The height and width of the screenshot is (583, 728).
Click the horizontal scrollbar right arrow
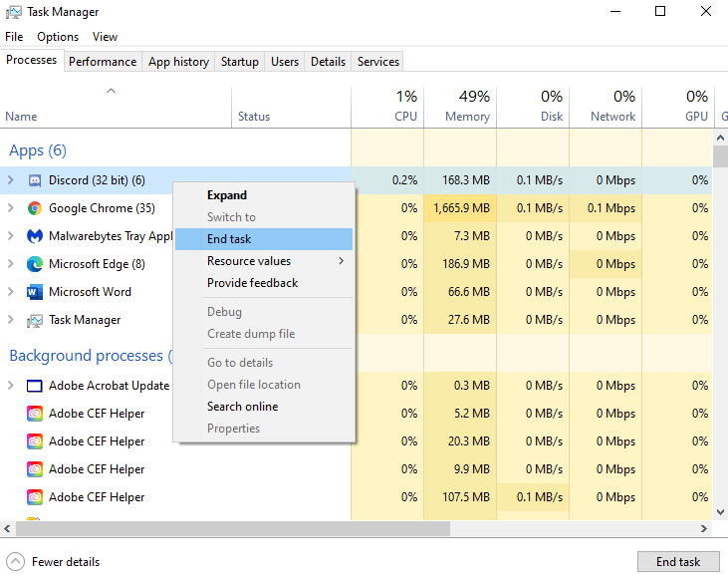(x=704, y=528)
